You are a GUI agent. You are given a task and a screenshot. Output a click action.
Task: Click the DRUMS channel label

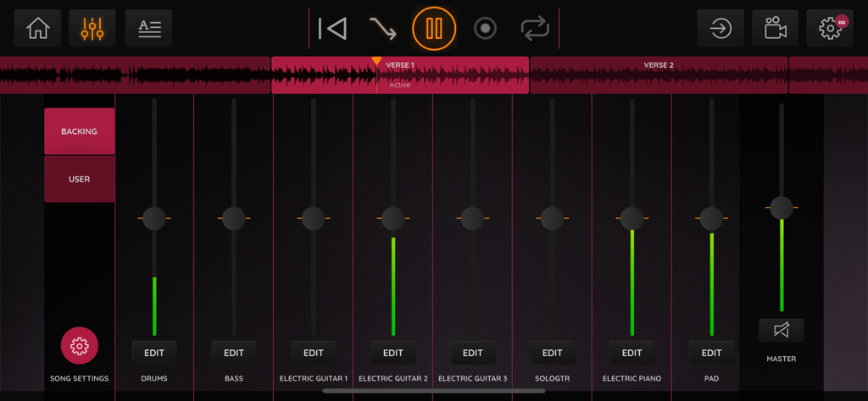coord(154,379)
